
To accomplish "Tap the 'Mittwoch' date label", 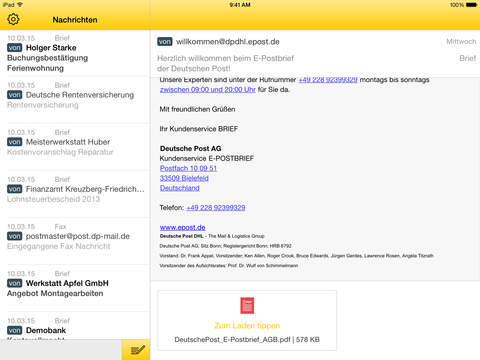I will click(x=461, y=41).
